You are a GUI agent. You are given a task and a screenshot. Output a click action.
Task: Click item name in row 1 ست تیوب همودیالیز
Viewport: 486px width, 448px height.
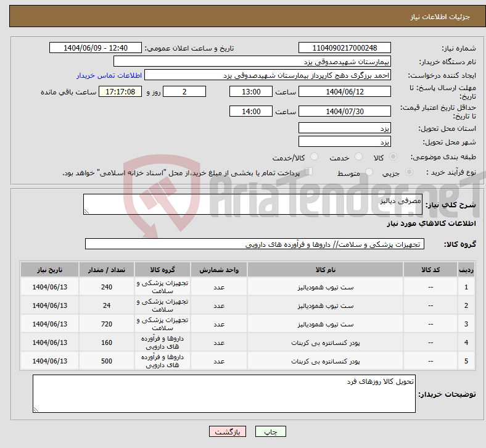(x=325, y=287)
